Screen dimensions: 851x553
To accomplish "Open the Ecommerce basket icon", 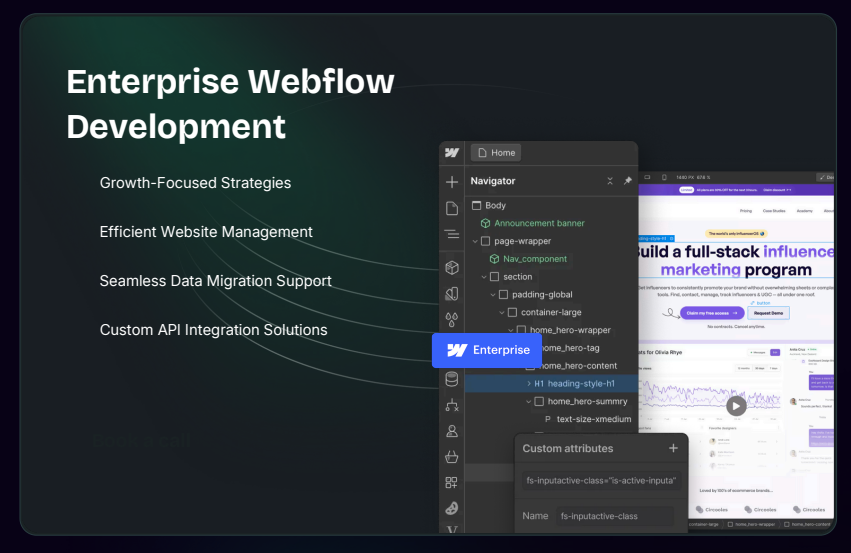I will pos(452,457).
